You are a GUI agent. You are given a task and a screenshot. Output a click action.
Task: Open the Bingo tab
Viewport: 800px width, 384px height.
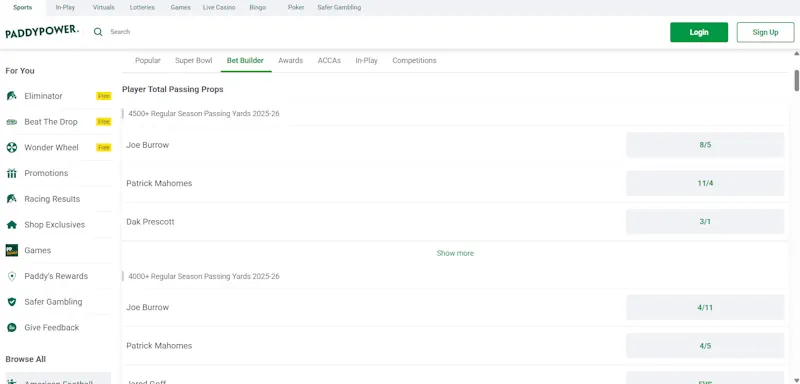[258, 8]
